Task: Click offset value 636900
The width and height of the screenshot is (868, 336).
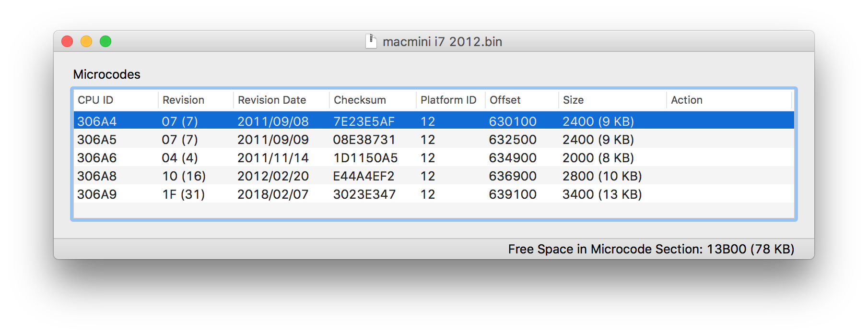Action: pyautogui.click(x=513, y=176)
